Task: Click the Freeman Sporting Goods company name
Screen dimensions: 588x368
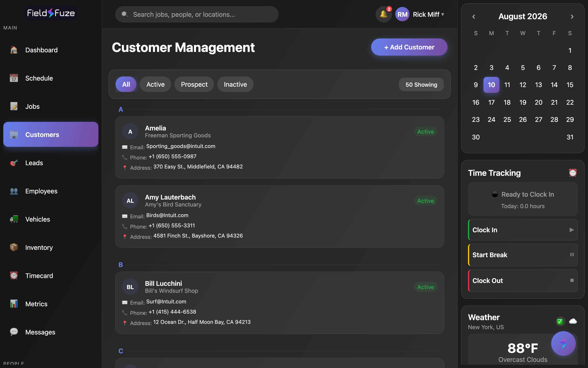Action: point(178,135)
